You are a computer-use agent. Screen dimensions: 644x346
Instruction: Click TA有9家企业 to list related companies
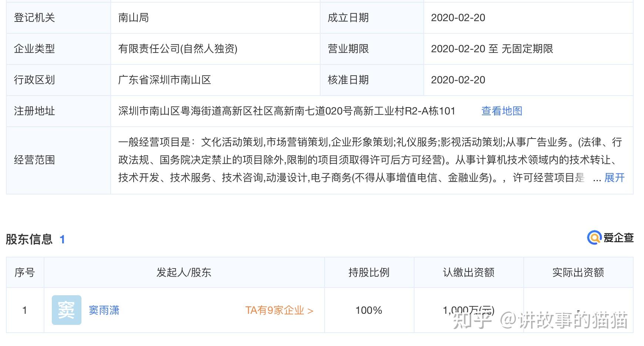point(274,310)
